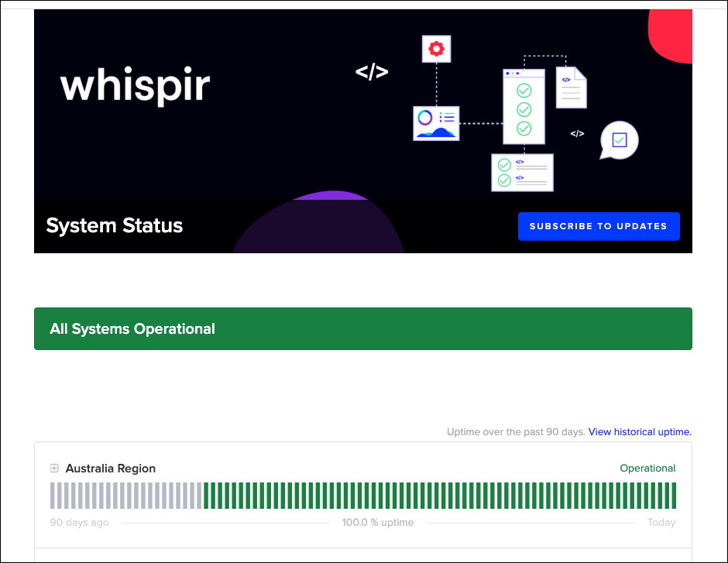Click the first grey uptime bar
The height and width of the screenshot is (563, 728).
point(53,496)
